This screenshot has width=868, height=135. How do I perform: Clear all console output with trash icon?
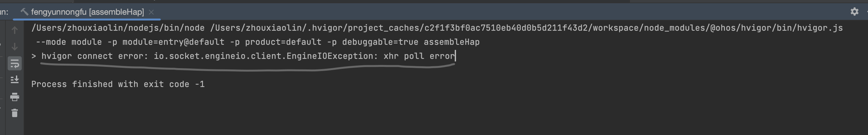(x=14, y=113)
